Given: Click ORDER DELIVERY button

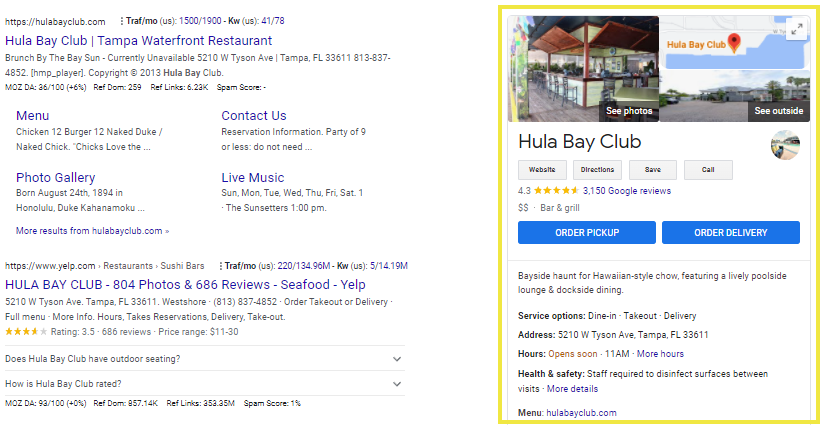Looking at the screenshot, I should click(x=731, y=233).
